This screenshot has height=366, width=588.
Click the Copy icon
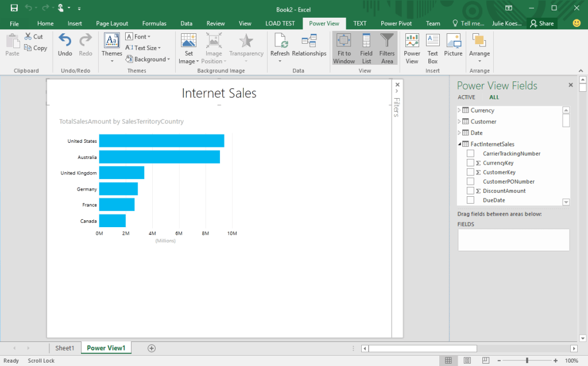(x=28, y=48)
